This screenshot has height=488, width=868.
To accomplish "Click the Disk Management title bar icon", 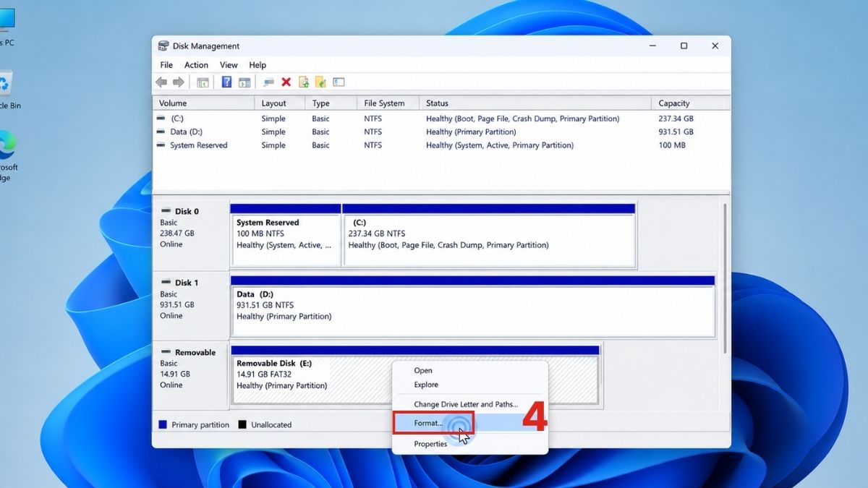I will click(163, 46).
